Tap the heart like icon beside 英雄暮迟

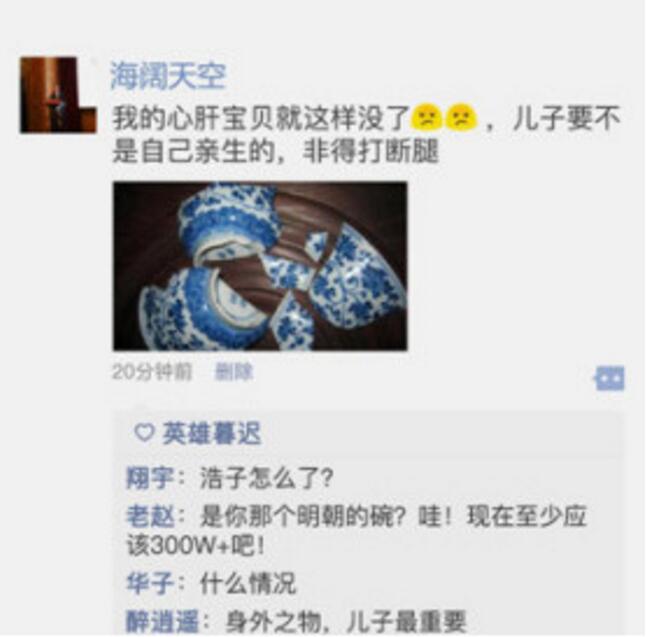144,433
